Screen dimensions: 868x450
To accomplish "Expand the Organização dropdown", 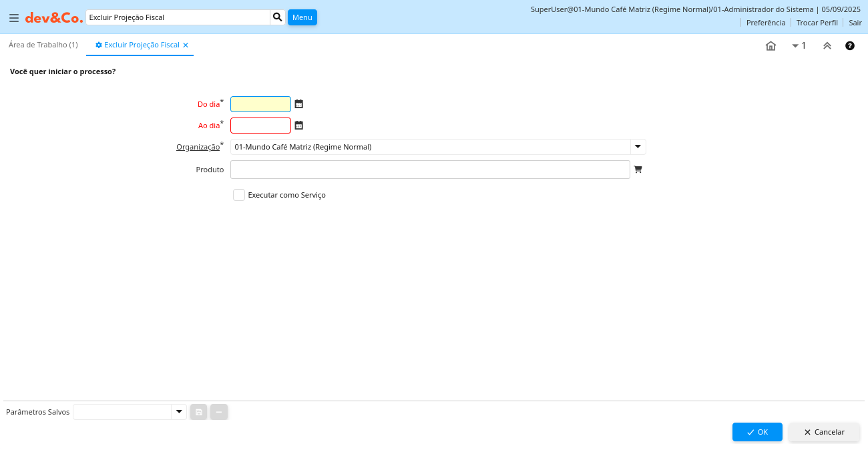I will pos(638,147).
